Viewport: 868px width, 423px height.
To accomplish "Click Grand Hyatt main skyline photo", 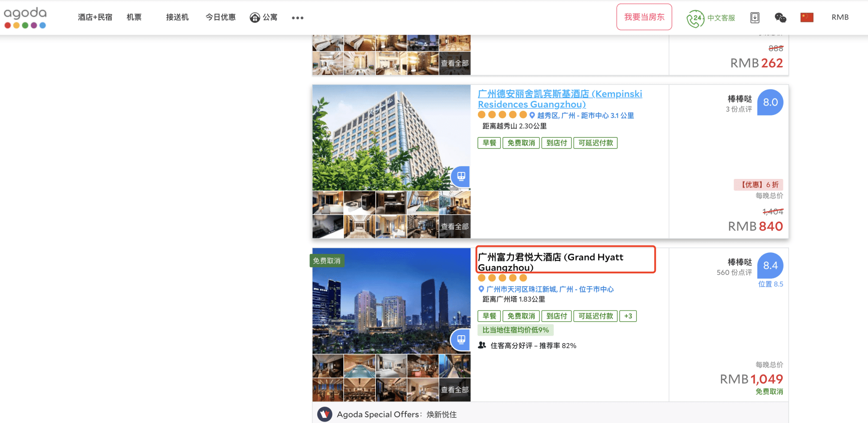I will [391, 301].
